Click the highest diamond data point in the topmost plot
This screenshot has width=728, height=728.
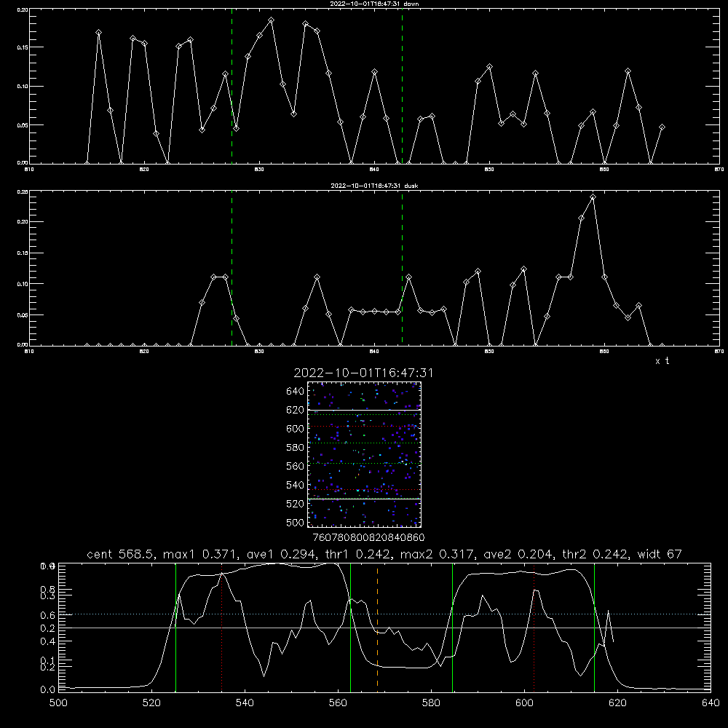[271, 20]
